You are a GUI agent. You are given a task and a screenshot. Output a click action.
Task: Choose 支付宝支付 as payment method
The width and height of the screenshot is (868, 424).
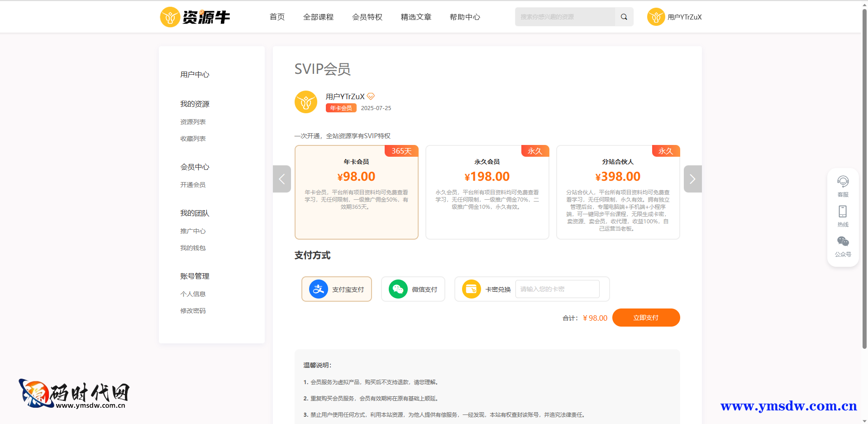pyautogui.click(x=337, y=289)
